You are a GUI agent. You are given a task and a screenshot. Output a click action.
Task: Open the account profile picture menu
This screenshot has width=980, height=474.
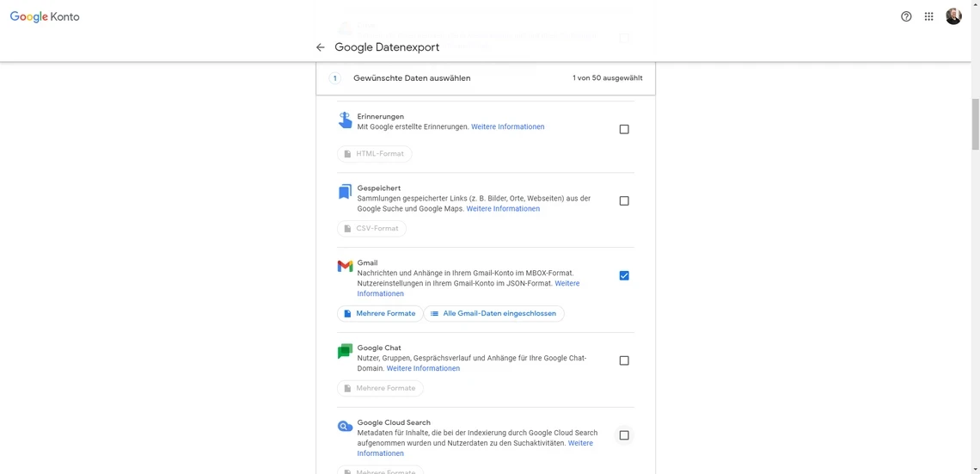(953, 17)
